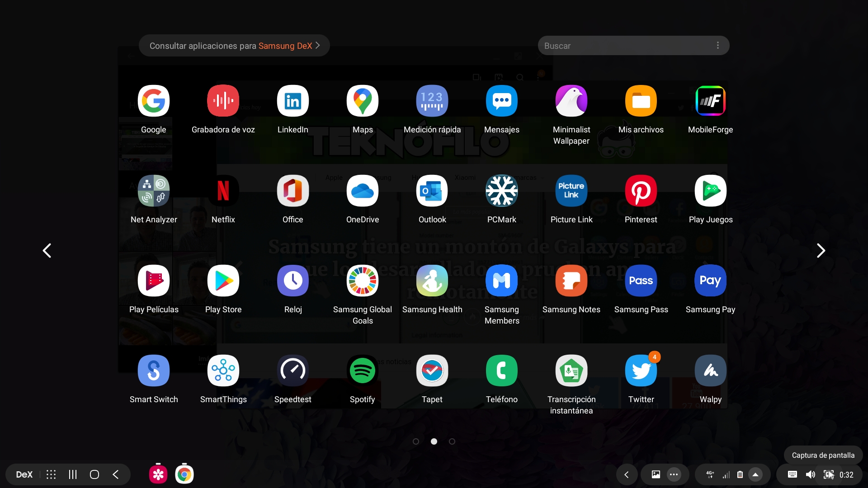The height and width of the screenshot is (488, 868).
Task: Select the second page indicator dot
Action: (x=434, y=441)
